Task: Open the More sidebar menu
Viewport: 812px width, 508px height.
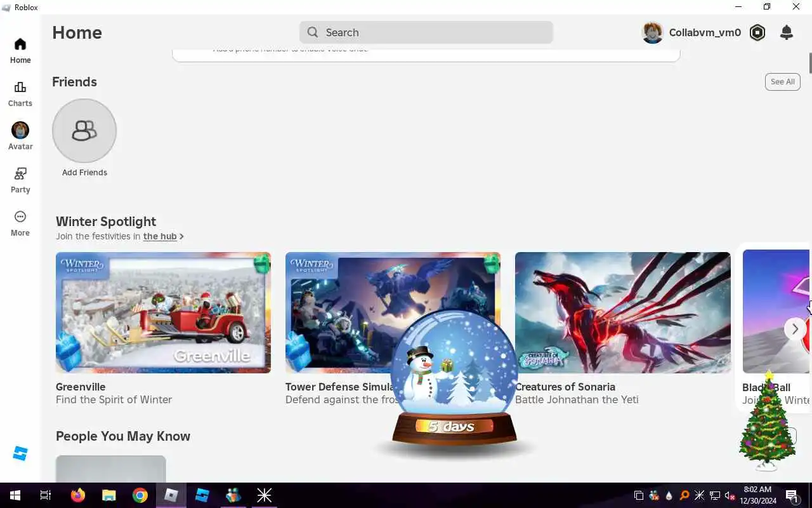Action: coord(20,224)
